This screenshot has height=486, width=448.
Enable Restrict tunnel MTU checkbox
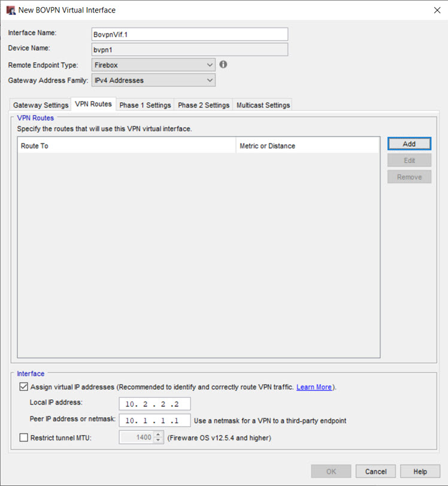pyautogui.click(x=23, y=437)
